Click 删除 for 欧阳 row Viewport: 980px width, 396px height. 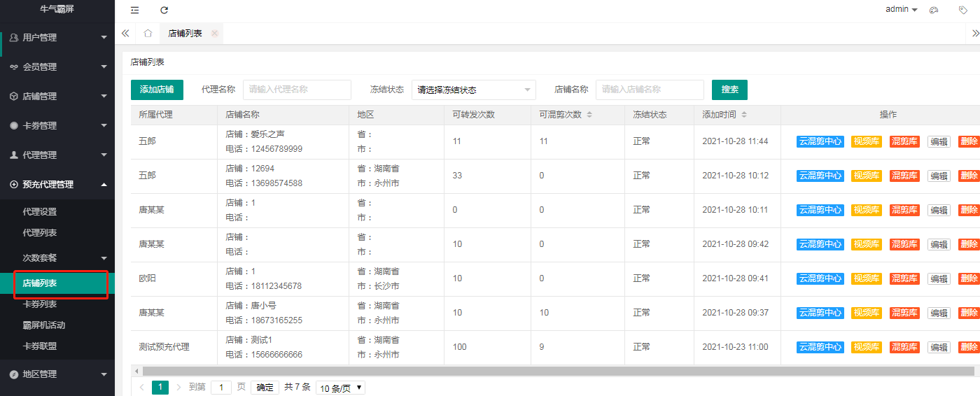969,278
